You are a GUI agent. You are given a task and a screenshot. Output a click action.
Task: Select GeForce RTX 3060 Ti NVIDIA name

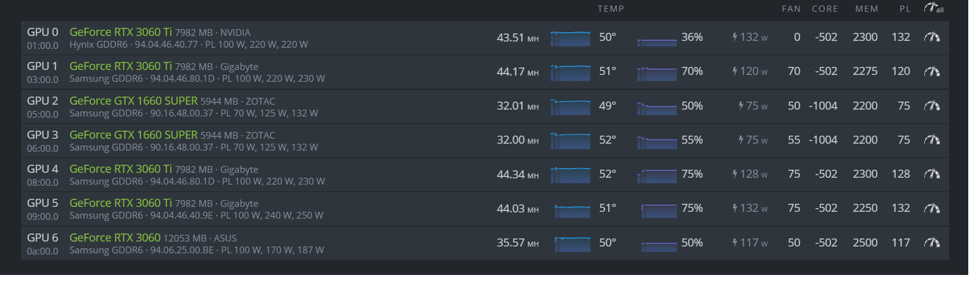click(121, 32)
